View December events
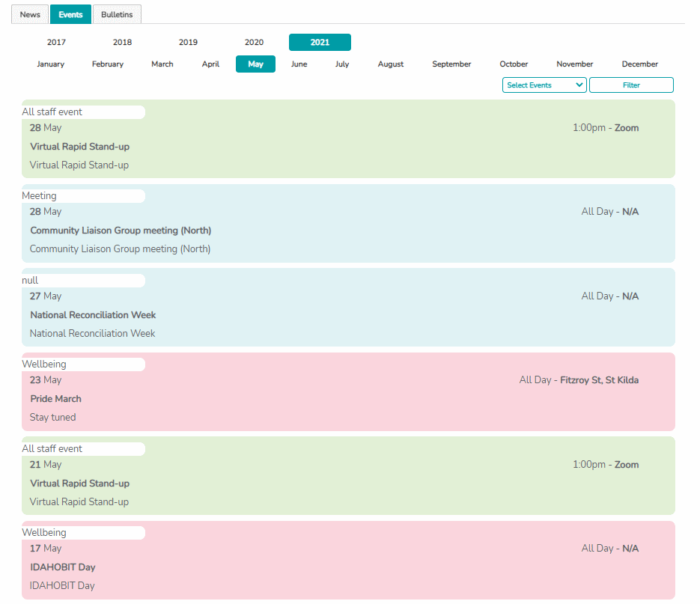Screen dimensions: 700x604 click(x=639, y=64)
